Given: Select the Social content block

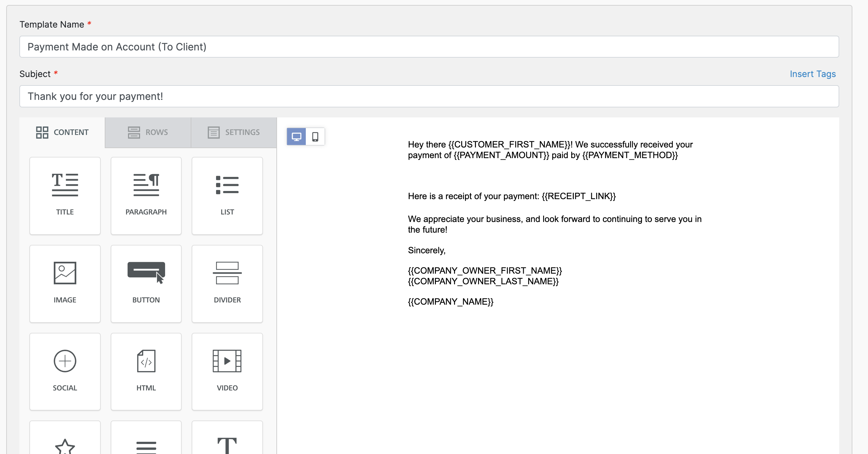Looking at the screenshot, I should [65, 371].
